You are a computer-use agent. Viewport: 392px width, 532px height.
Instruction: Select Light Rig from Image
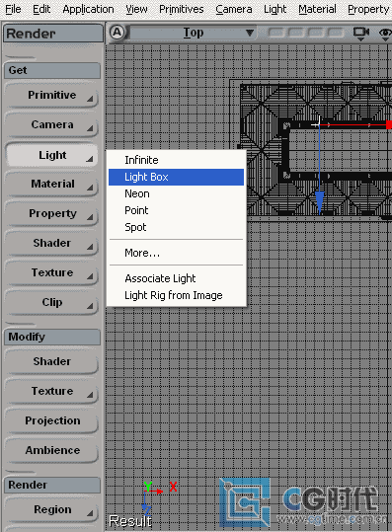click(176, 295)
